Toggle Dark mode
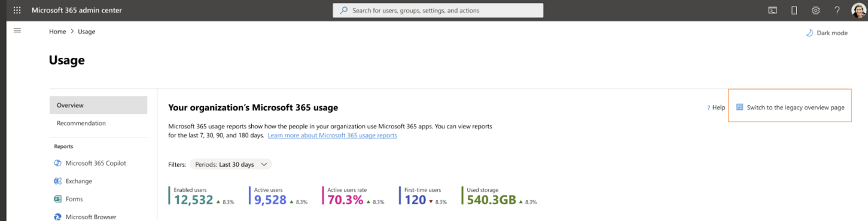Screen dimensions: 868x221 [827, 33]
